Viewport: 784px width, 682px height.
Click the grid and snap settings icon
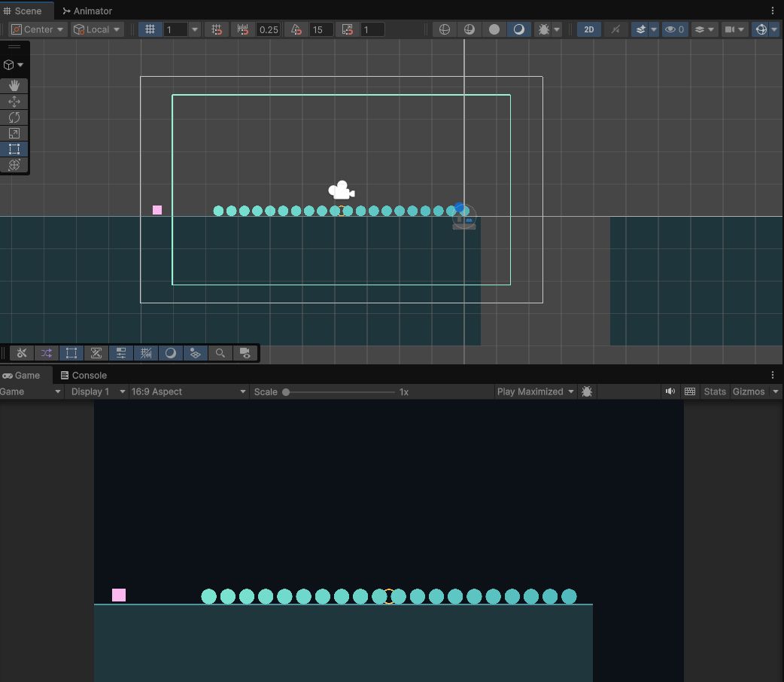point(217,29)
